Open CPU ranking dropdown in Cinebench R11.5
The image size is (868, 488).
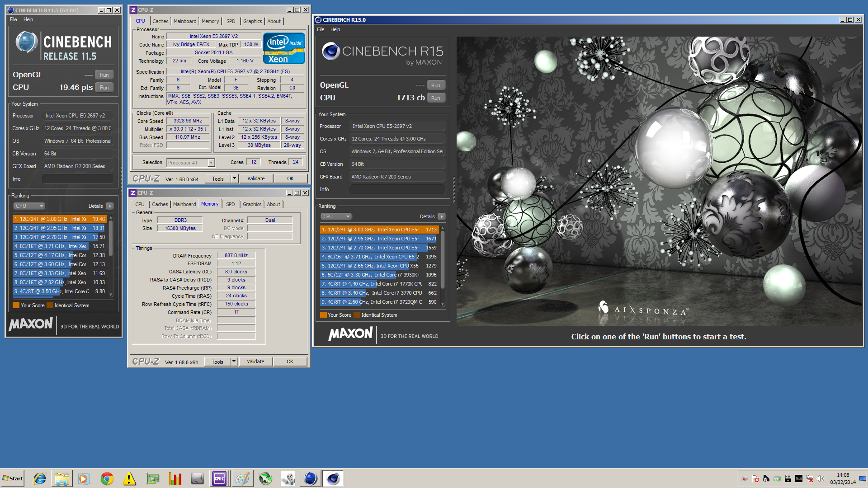pos(29,206)
